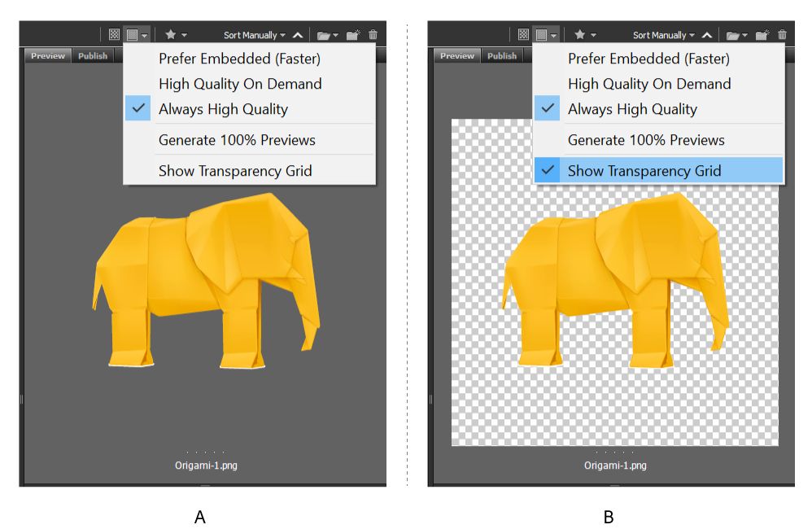Click the thumbnail quality checkerboard icon in panel B

523,35
